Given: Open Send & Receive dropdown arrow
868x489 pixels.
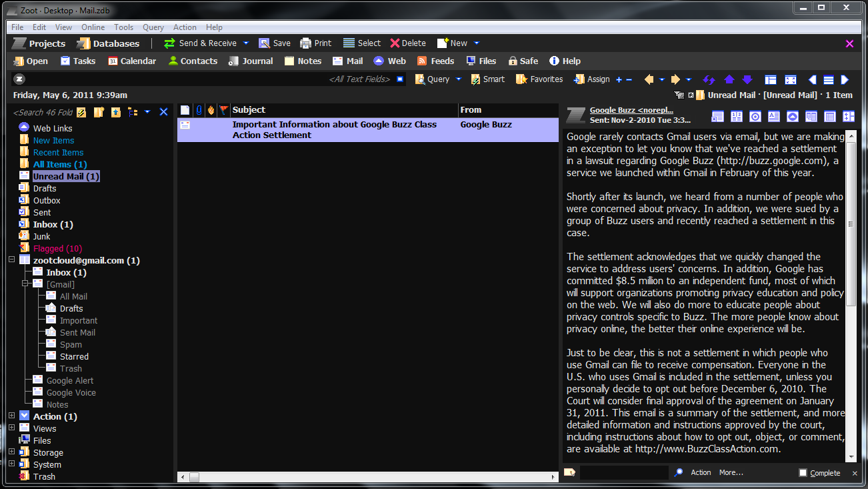Looking at the screenshot, I should coord(245,43).
